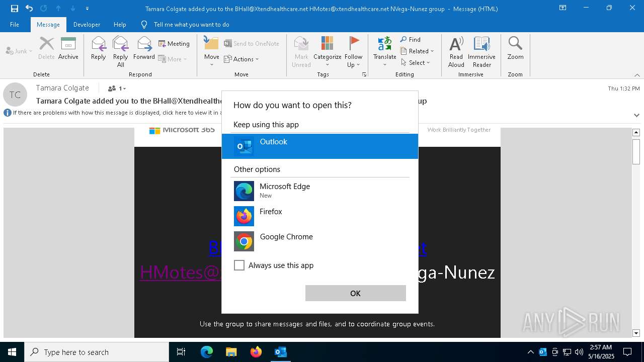Open the Customize Quick Access Toolbar dropdown
Viewport: 644px width, 362px height.
[x=88, y=9]
